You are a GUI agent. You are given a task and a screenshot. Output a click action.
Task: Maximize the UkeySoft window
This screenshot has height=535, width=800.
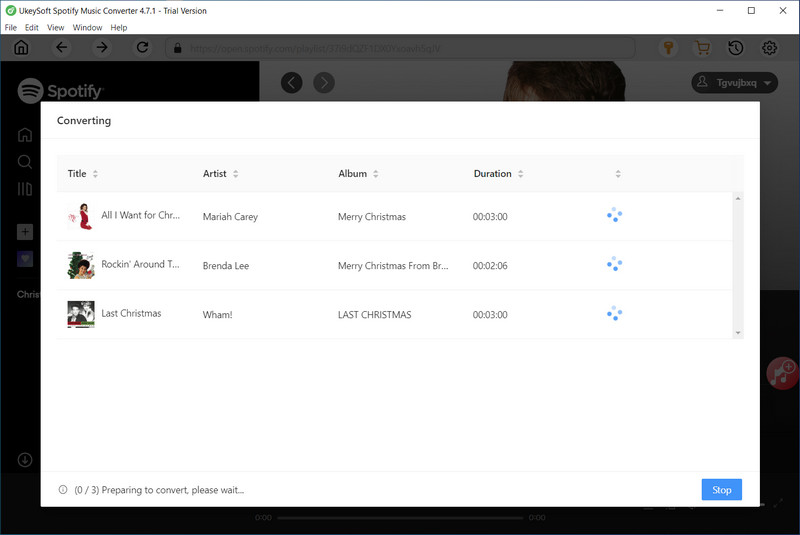tap(751, 10)
